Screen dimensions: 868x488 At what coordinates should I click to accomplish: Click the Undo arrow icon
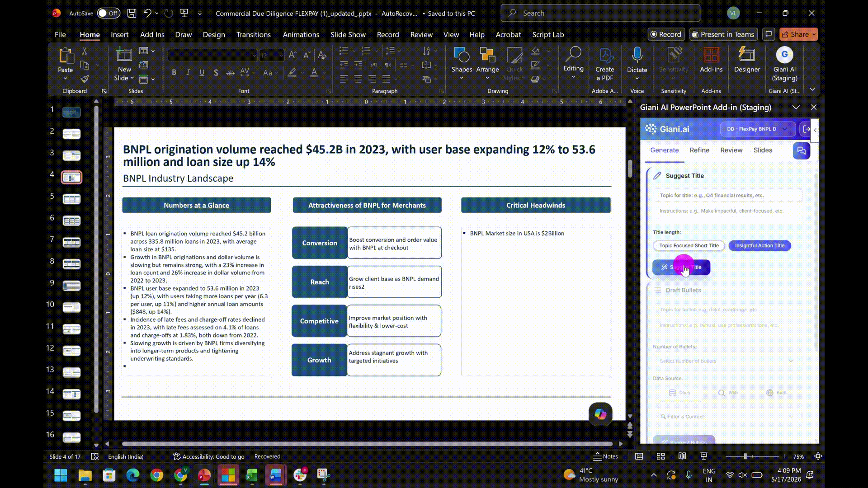coord(147,13)
